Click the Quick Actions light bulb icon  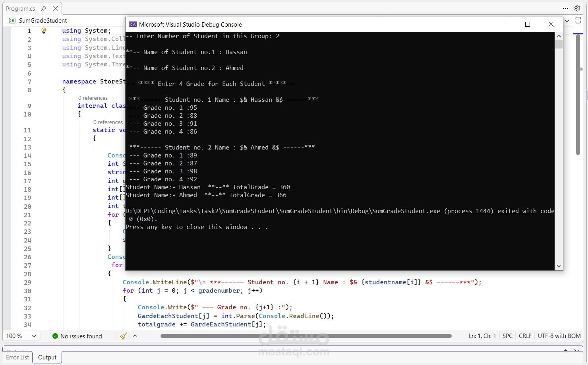pyautogui.click(x=44, y=30)
